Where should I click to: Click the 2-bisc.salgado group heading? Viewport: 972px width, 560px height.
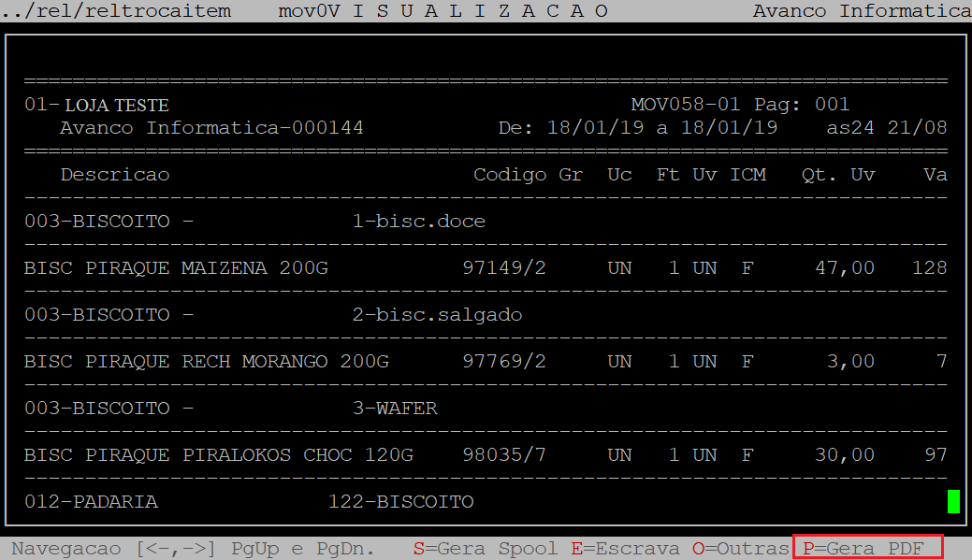[437, 315]
